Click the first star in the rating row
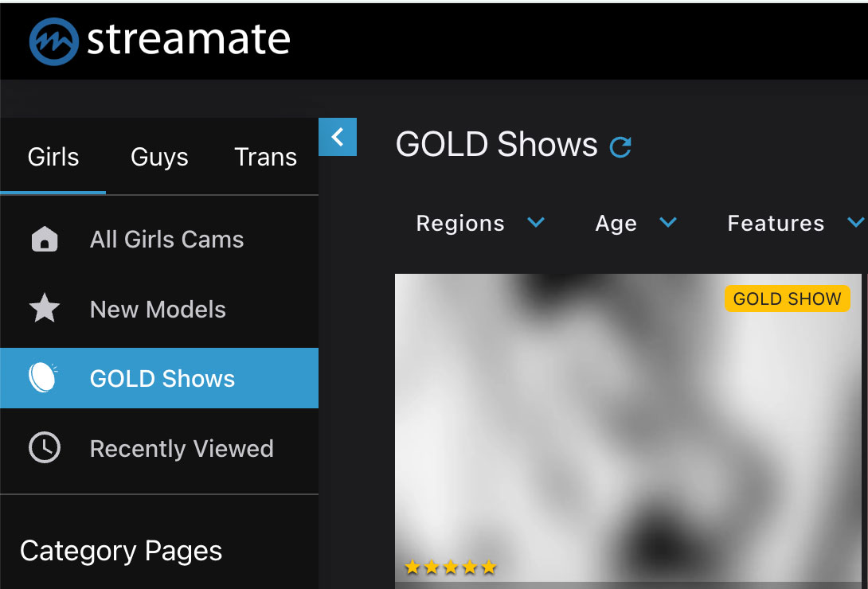This screenshot has width=868, height=589. pos(413,567)
